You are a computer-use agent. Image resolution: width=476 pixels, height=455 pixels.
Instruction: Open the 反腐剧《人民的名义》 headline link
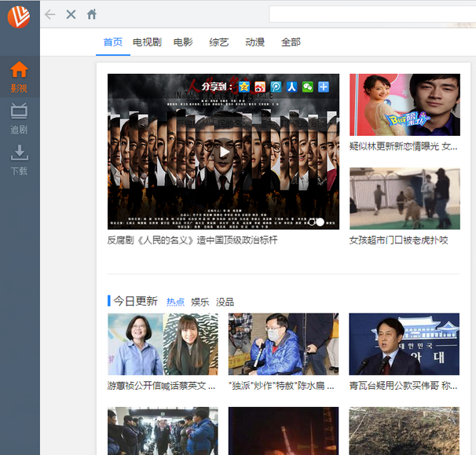coord(192,240)
